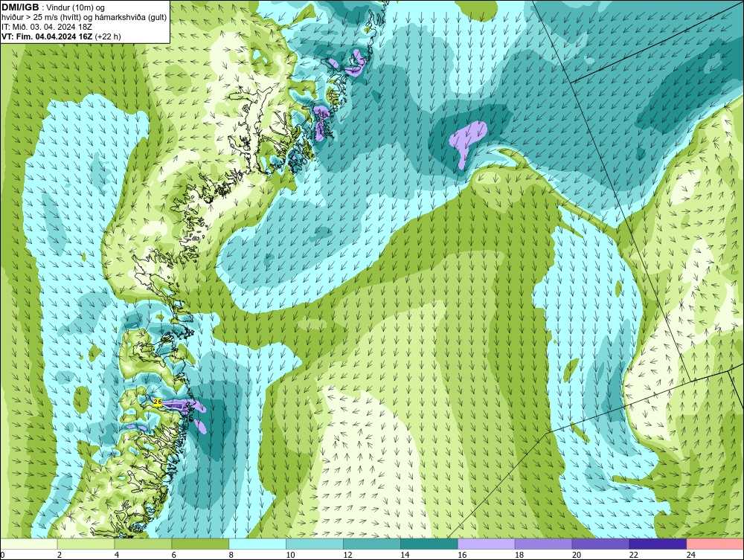Click the 18–20 m/s purple legend swatch
The image size is (744, 560).
pos(543,544)
